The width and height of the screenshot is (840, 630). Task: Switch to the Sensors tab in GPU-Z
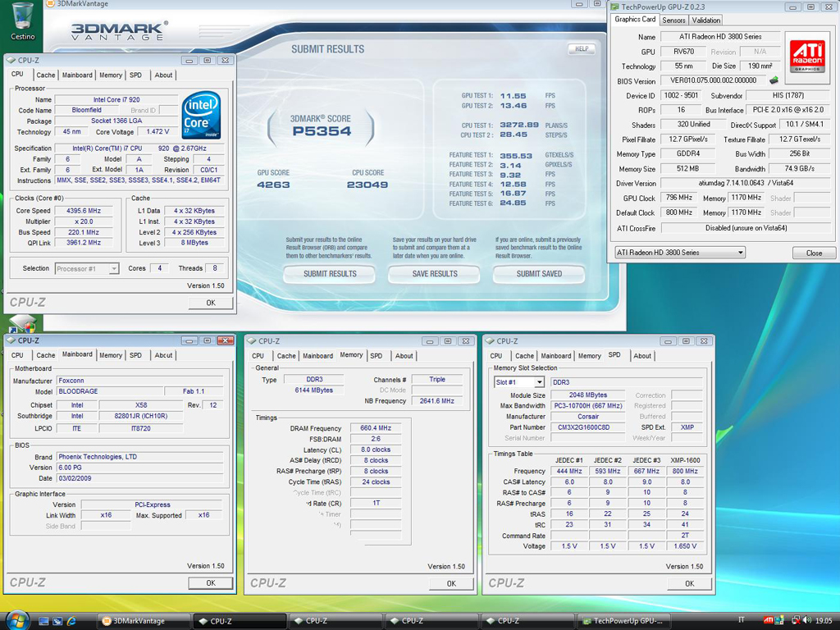click(673, 21)
